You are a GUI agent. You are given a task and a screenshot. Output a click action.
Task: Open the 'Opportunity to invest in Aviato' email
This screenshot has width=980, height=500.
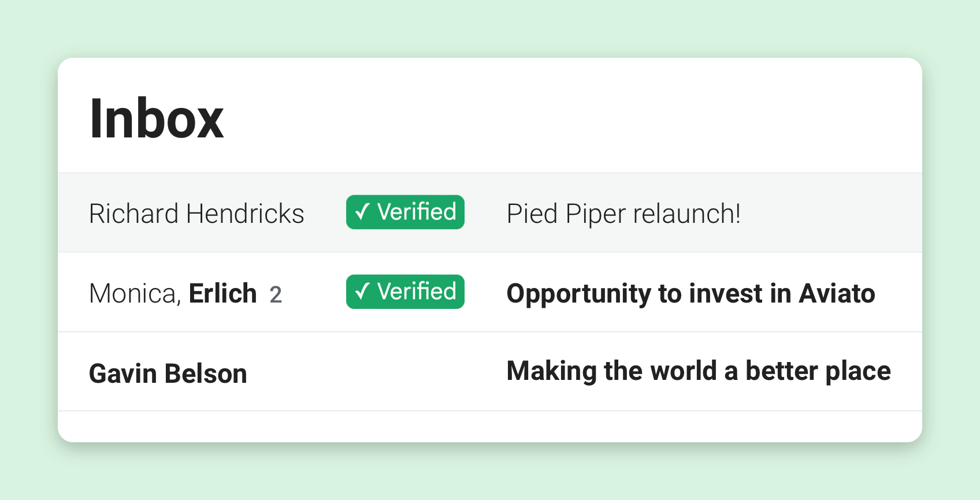(x=691, y=293)
